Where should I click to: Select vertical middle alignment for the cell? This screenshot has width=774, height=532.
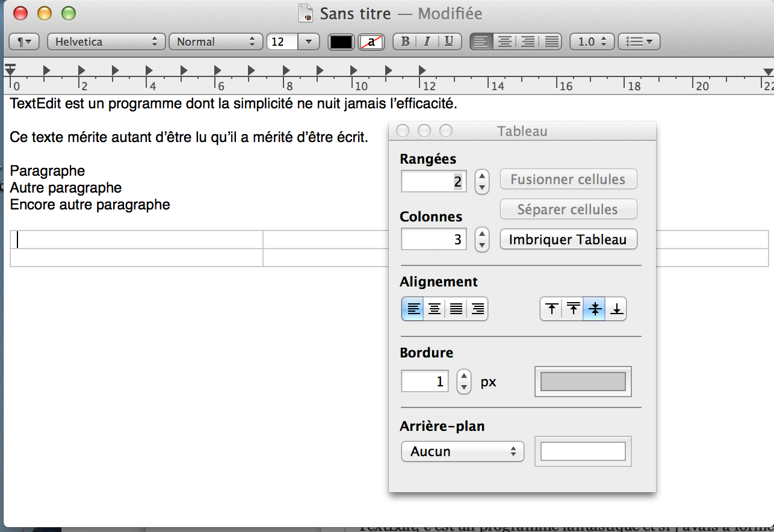[595, 309]
